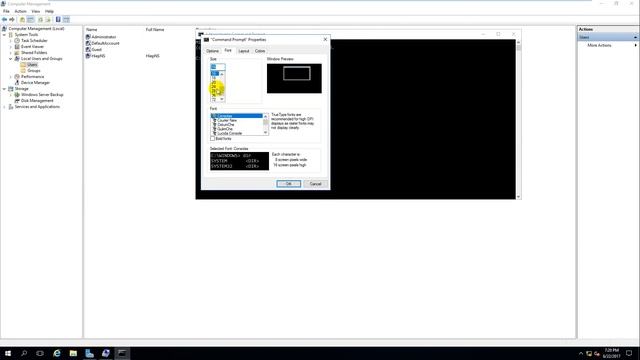
Task: Open Windows Server Backup tree node
Action: click(42, 94)
